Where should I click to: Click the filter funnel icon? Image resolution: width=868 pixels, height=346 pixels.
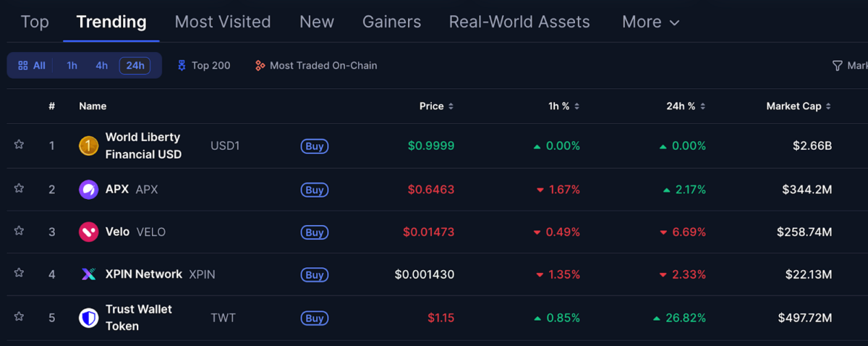838,66
